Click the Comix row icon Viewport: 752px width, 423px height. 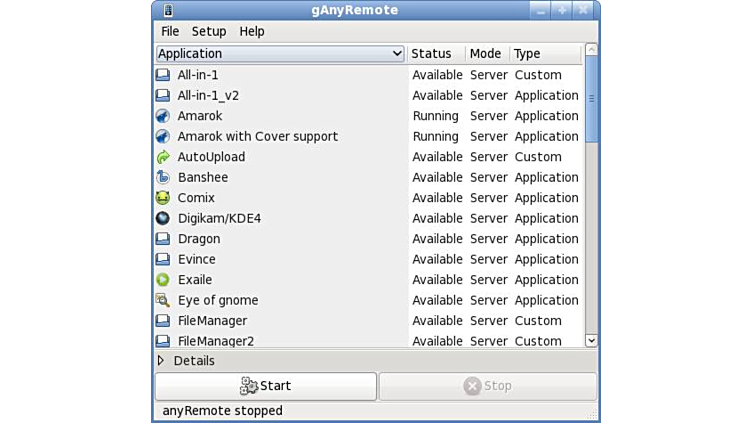pos(163,198)
